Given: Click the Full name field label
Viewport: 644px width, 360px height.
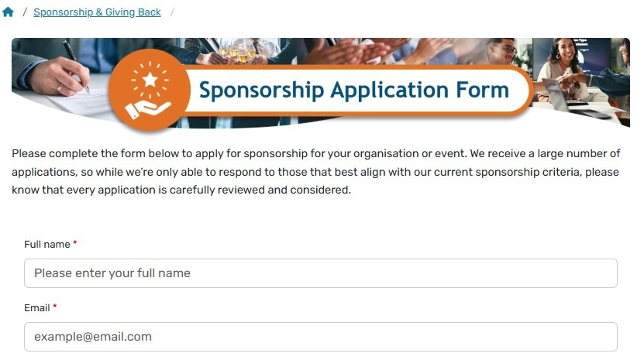Looking at the screenshot, I should click(x=47, y=245).
